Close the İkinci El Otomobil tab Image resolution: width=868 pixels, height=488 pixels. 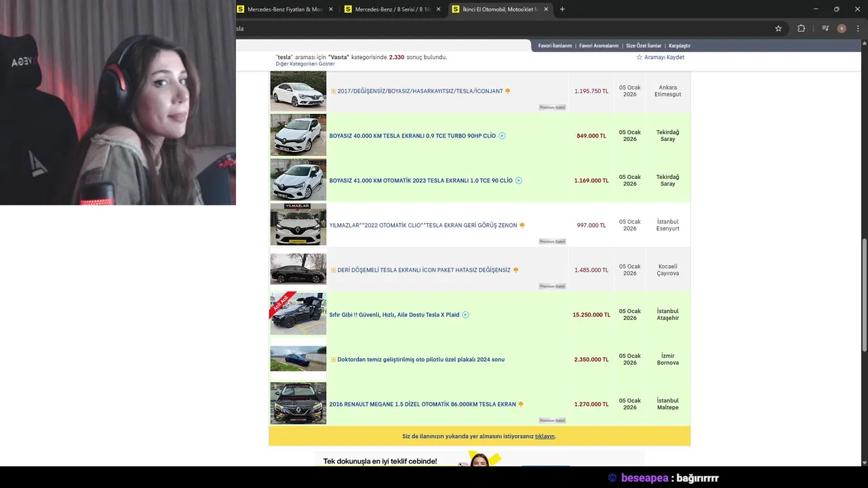tap(546, 9)
